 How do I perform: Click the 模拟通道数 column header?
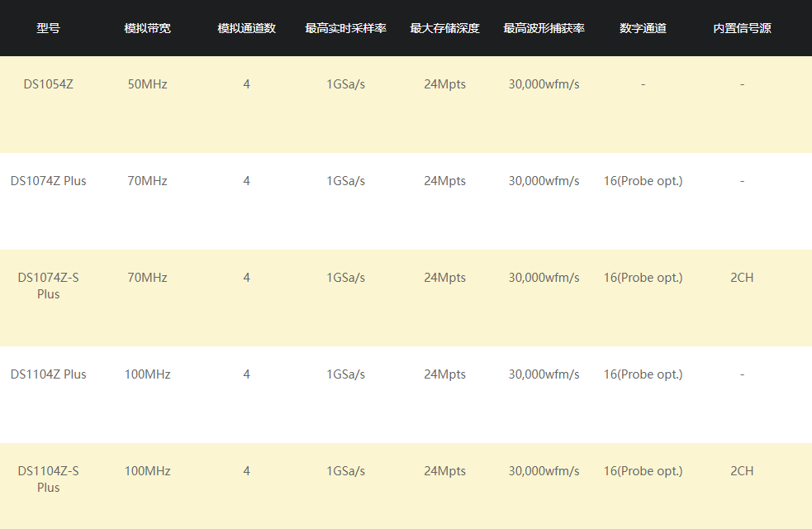click(x=246, y=28)
